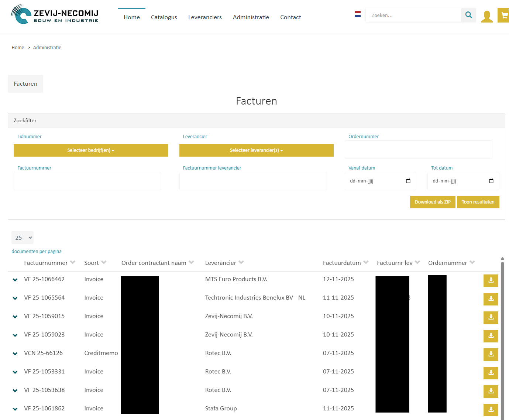This screenshot has height=420, width=509.
Task: Click supplier Stafa Group
Action: click(x=221, y=409)
